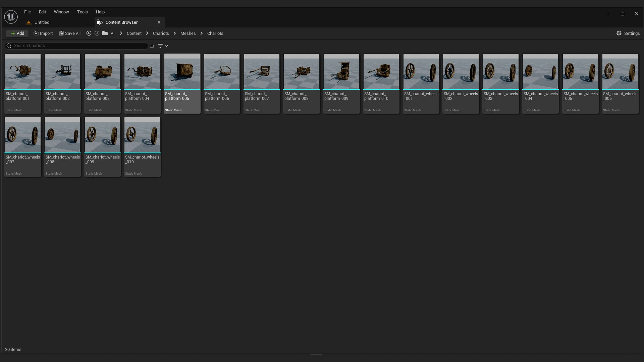This screenshot has height=362, width=644.
Task: Switch to the Untitled level tab
Action: [x=42, y=22]
